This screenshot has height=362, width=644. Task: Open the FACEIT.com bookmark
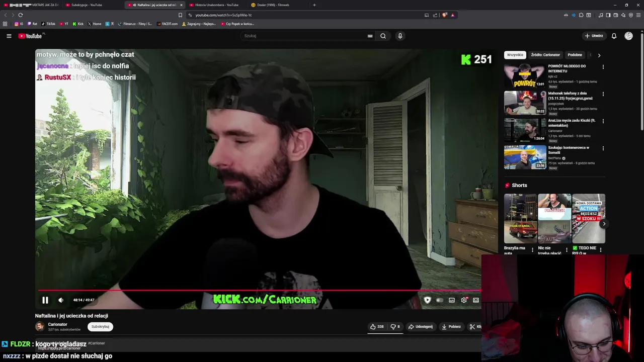click(x=168, y=24)
